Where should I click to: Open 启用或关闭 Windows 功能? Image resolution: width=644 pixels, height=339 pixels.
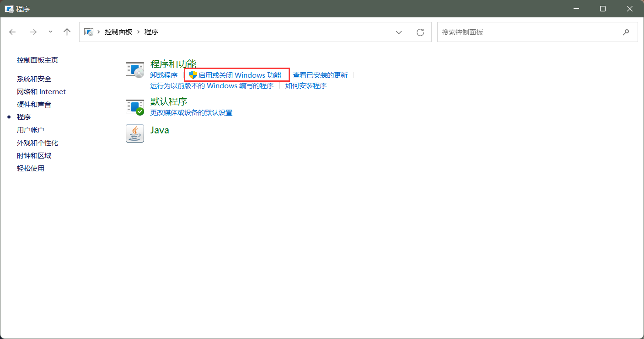point(240,75)
